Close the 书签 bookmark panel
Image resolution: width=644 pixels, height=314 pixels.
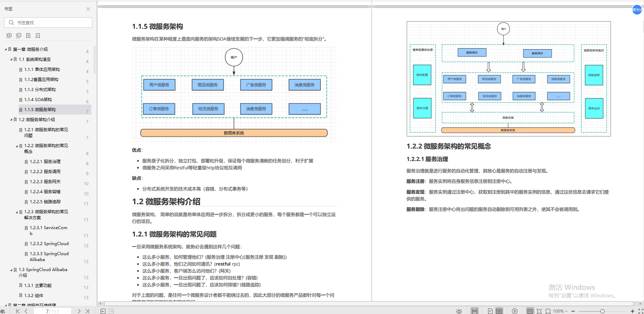88,9
